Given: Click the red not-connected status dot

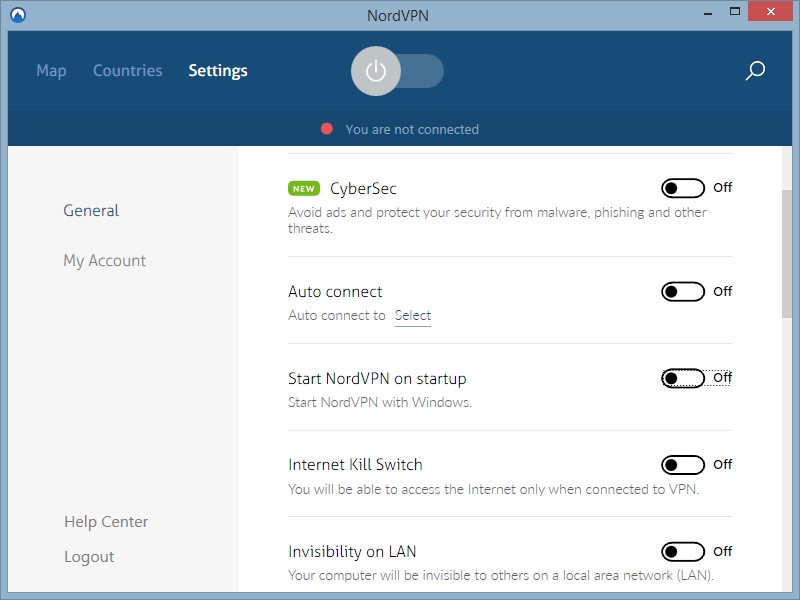Looking at the screenshot, I should click(327, 129).
